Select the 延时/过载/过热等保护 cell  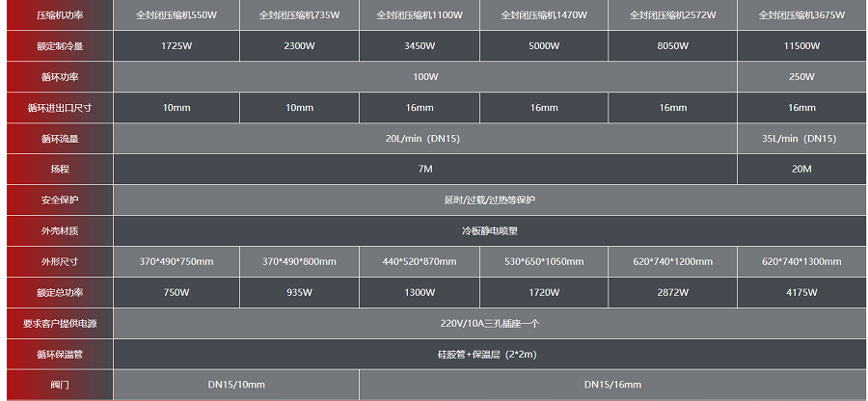click(490, 200)
